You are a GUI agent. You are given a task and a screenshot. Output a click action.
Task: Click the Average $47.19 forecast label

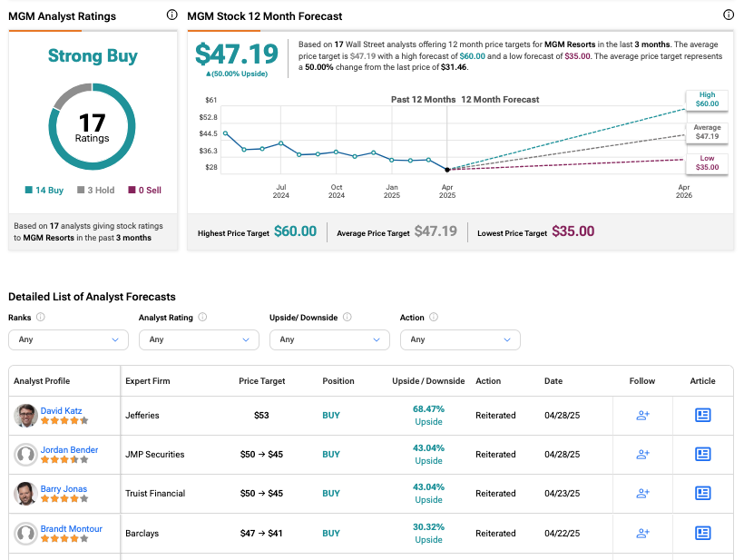[x=707, y=132]
